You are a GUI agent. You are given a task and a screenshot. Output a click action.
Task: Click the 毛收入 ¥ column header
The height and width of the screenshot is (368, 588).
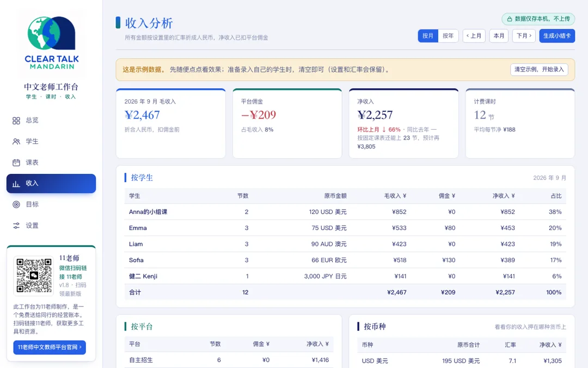[395, 196]
